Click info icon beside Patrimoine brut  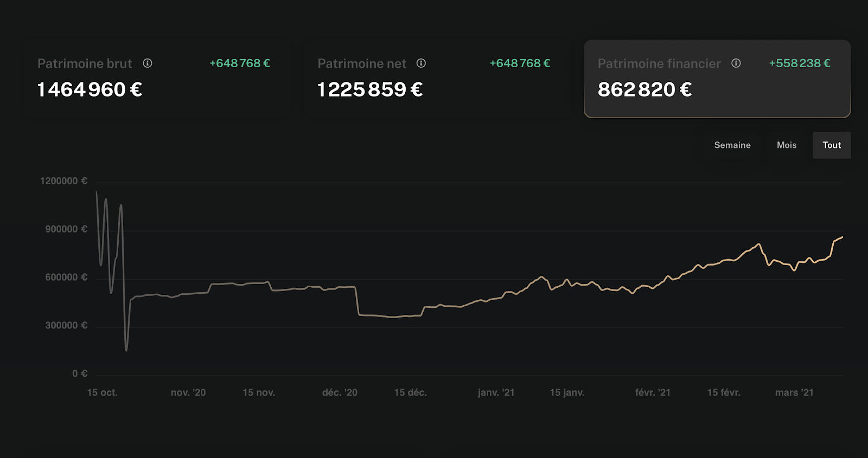[148, 63]
